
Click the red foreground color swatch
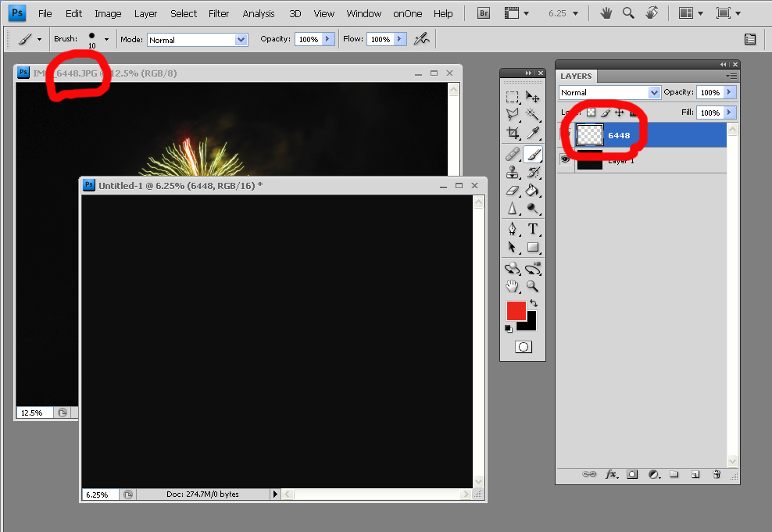coord(516,311)
